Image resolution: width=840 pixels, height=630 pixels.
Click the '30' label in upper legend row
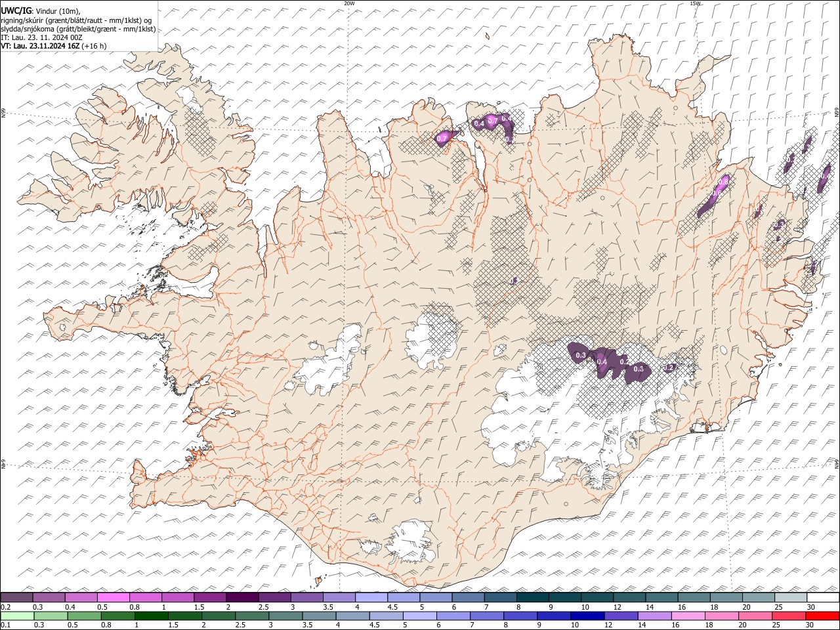pos(811,606)
